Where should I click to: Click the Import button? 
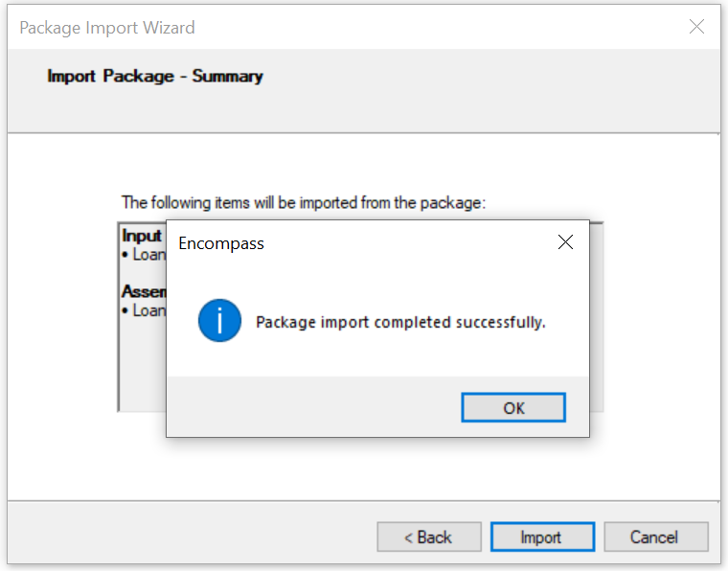(542, 537)
